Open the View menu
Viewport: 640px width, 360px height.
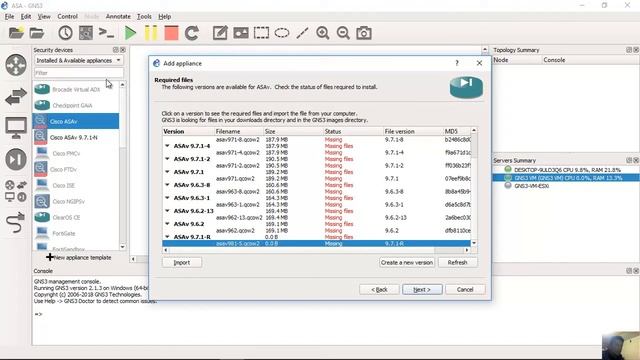tap(44, 16)
